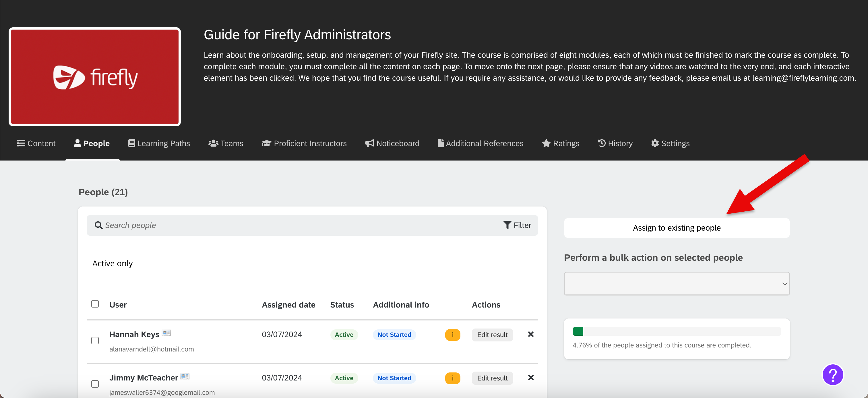Image resolution: width=868 pixels, height=398 pixels.
Task: Click the info badge on Jimmy McTeacher's row
Action: (x=453, y=378)
